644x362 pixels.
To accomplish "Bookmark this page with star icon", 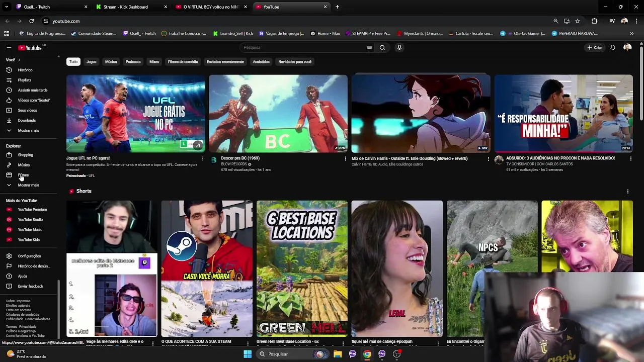I will [x=578, y=21].
